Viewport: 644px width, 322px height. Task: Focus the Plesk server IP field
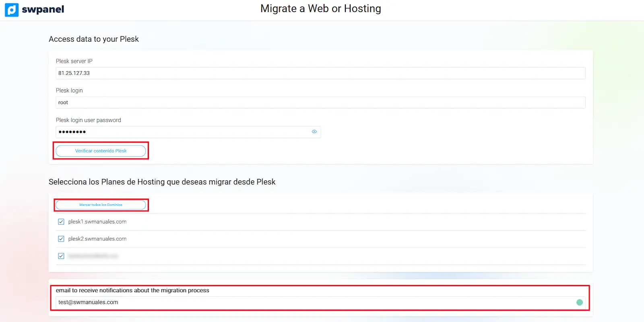[320, 73]
